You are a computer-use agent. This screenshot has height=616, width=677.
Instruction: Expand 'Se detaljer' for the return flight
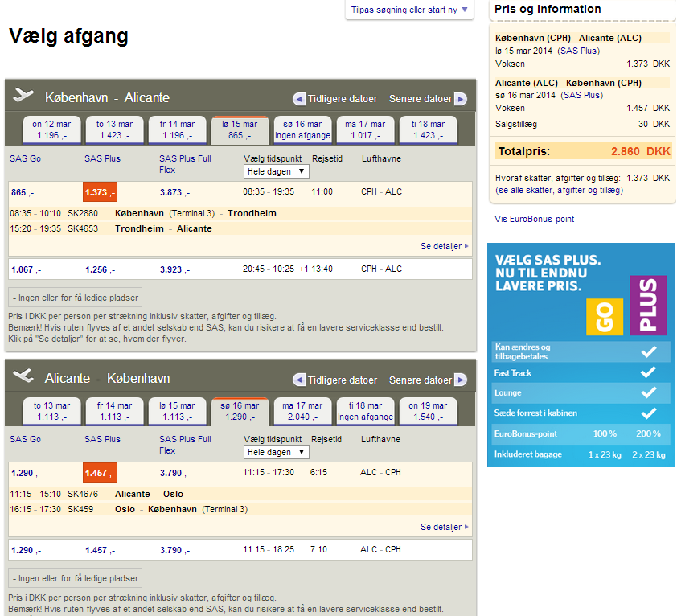(x=444, y=527)
